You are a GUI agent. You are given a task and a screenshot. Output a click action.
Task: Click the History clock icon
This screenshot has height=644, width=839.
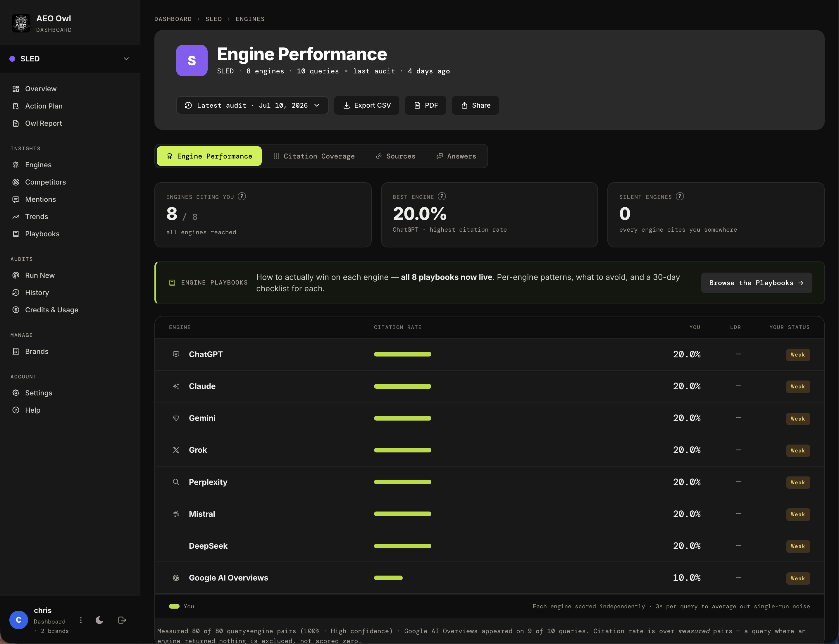(x=16, y=292)
